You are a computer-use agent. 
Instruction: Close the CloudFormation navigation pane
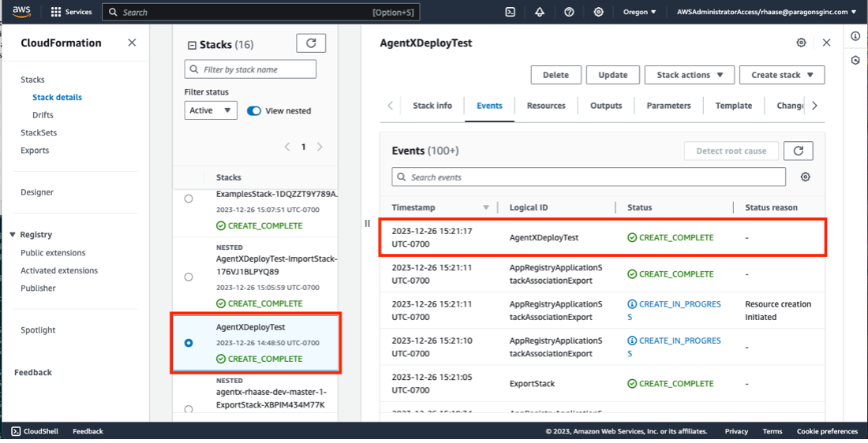(x=132, y=43)
